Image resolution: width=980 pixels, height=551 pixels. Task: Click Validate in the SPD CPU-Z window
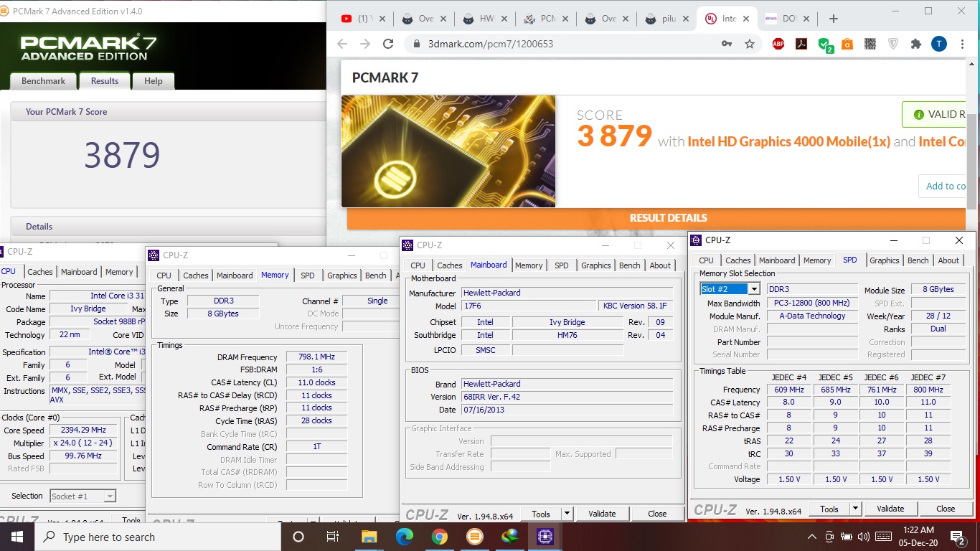pyautogui.click(x=890, y=509)
